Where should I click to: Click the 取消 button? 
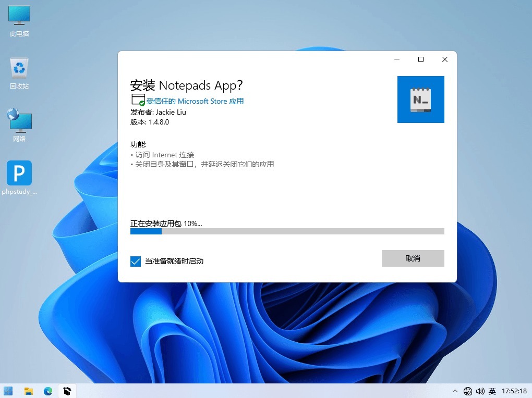413,258
